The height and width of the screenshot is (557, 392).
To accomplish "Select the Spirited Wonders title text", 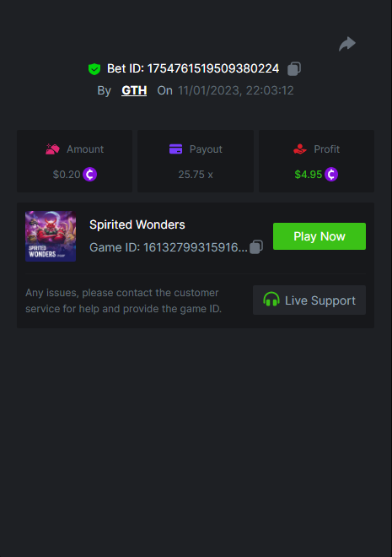I will [x=137, y=224].
